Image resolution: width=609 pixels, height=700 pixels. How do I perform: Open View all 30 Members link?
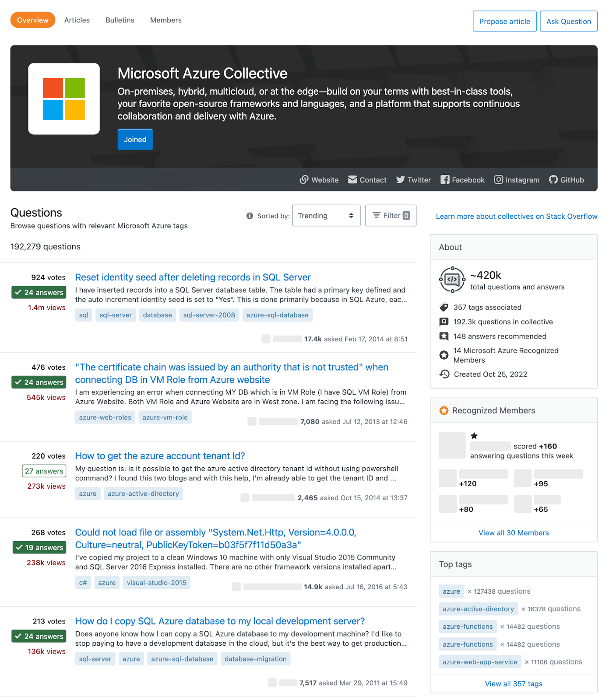514,533
